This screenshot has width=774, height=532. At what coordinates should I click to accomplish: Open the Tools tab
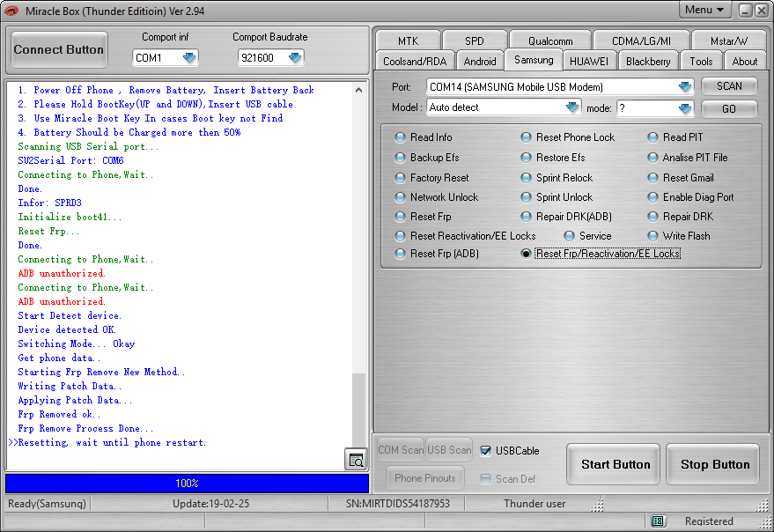point(701,62)
